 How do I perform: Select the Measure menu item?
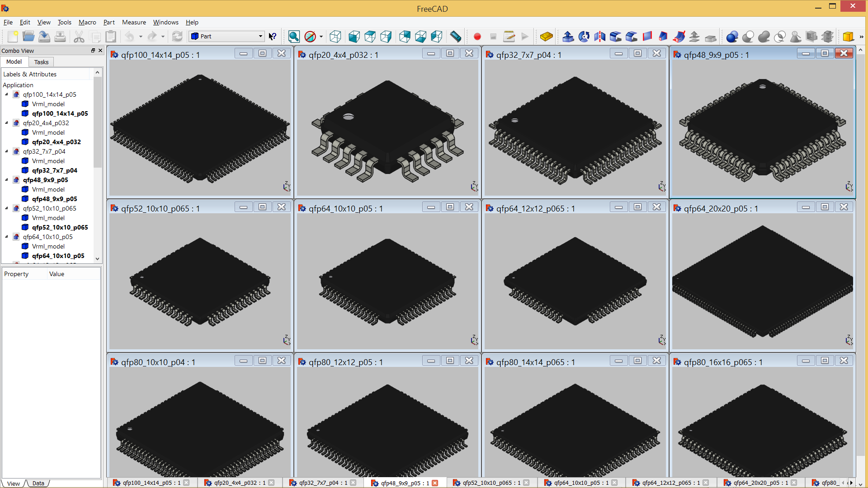[x=134, y=22]
